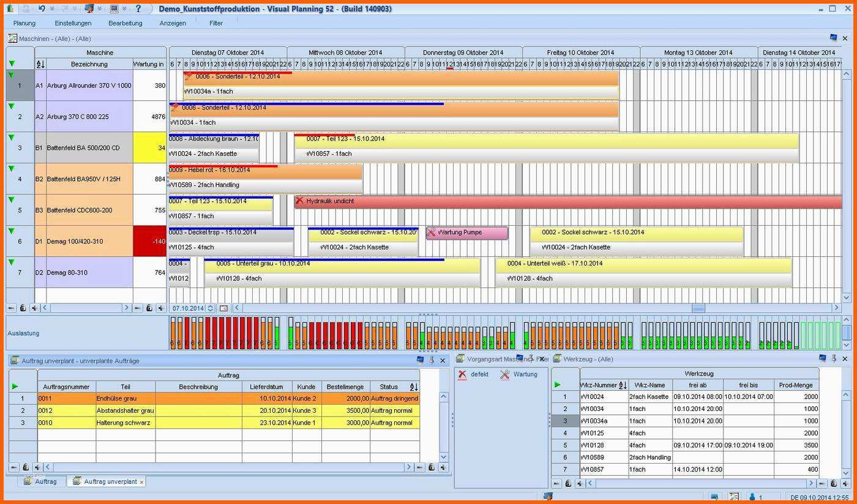The image size is (857, 504).
Task: Open the Filter menu
Action: coord(216,23)
